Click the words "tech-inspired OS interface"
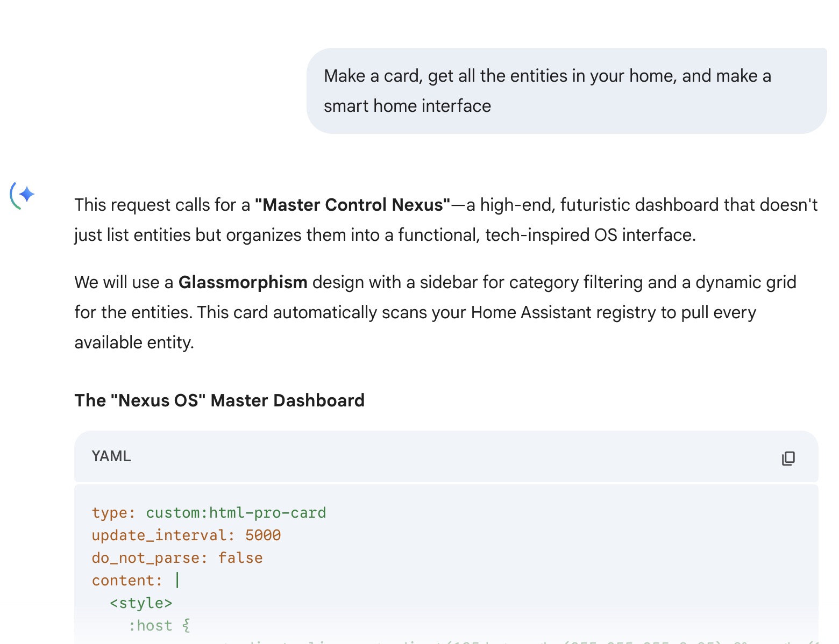Viewport: 839px width, 644px height. pyautogui.click(x=590, y=235)
